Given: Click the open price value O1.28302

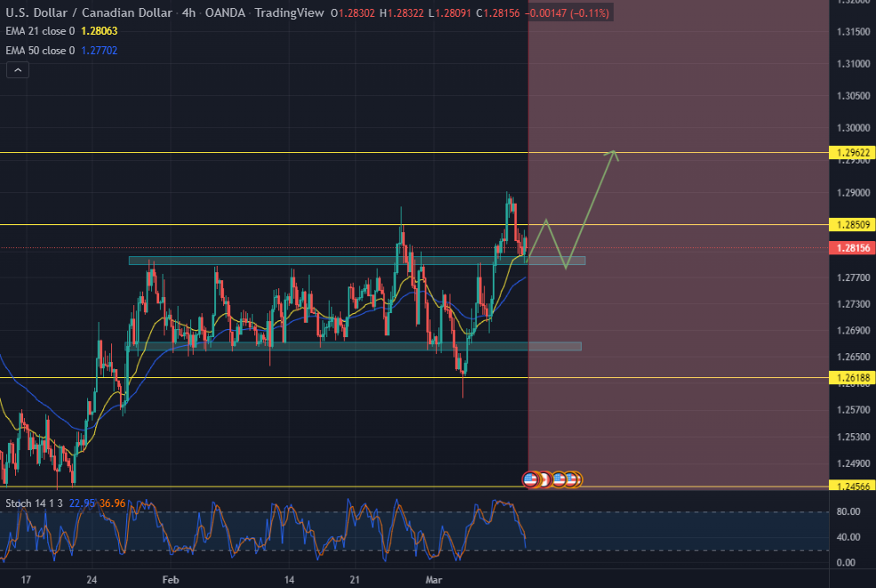Looking at the screenshot, I should (x=352, y=12).
